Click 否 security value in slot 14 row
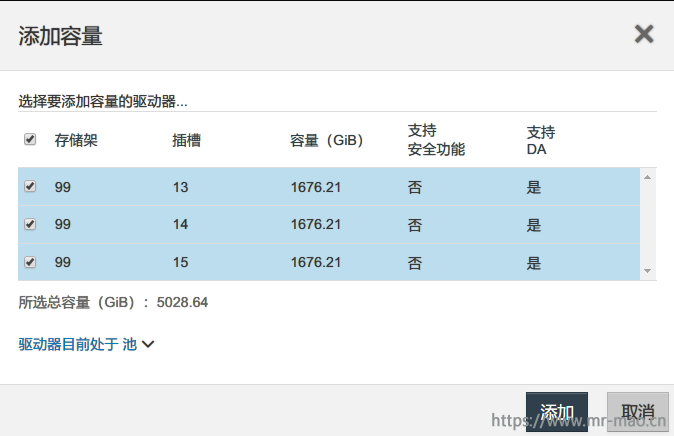 (415, 225)
